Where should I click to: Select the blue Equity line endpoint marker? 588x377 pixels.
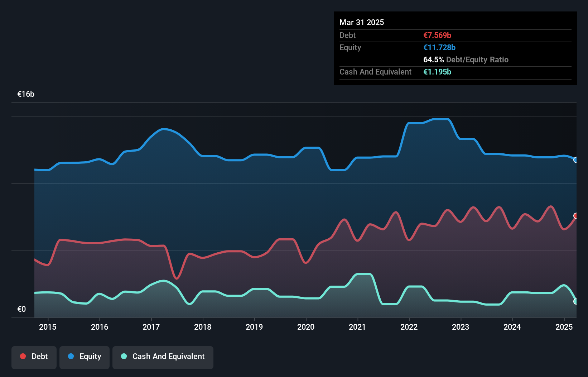tap(576, 160)
